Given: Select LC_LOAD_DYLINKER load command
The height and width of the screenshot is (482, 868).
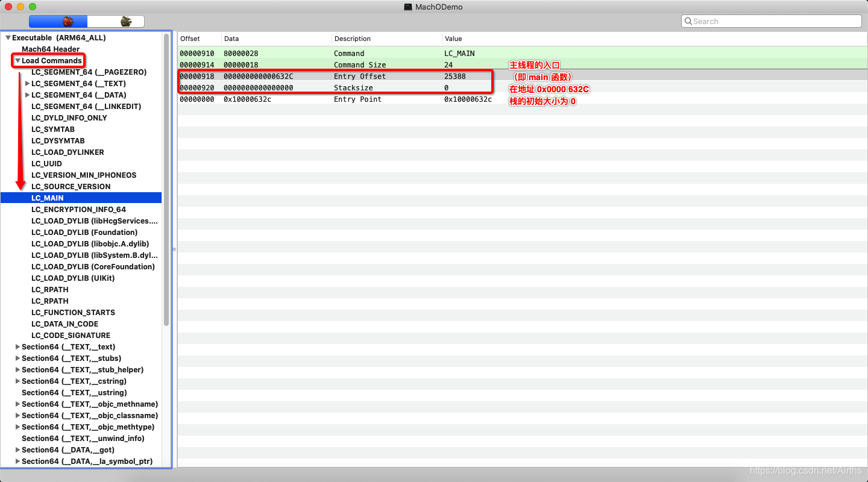Looking at the screenshot, I should tap(68, 152).
